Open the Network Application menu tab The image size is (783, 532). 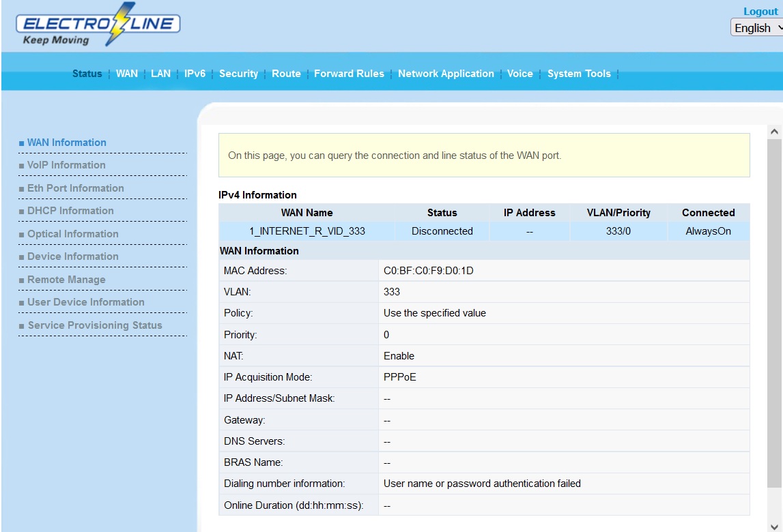(x=446, y=74)
